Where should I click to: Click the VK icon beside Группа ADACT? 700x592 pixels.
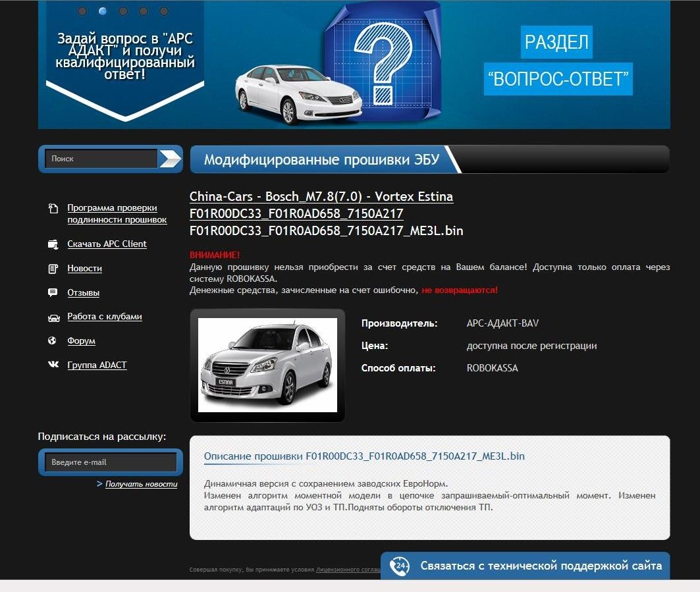click(53, 364)
